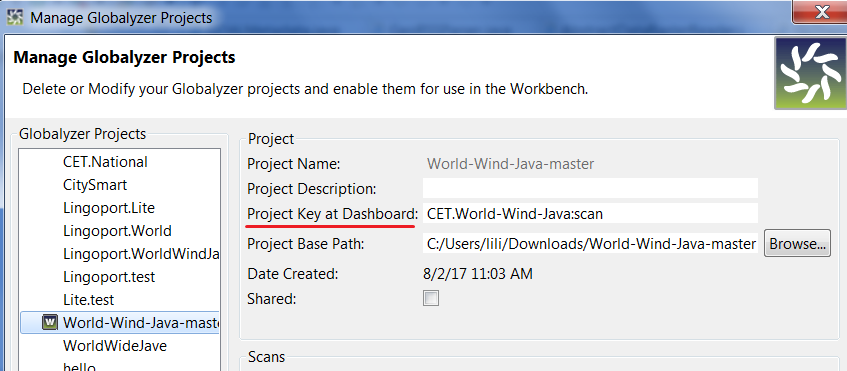This screenshot has height=371, width=847.
Task: Click the World-Wind-Java-master project icon
Action: click(x=50, y=322)
